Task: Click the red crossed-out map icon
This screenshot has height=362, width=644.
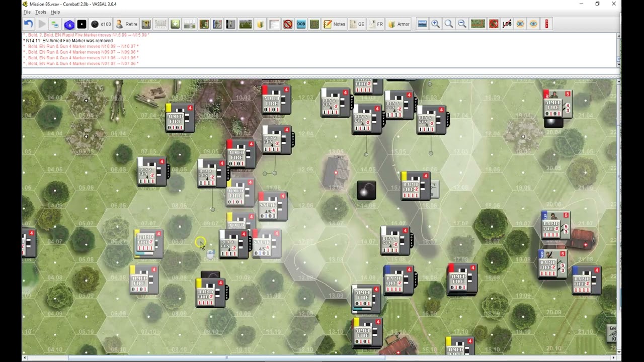Action: (494, 24)
